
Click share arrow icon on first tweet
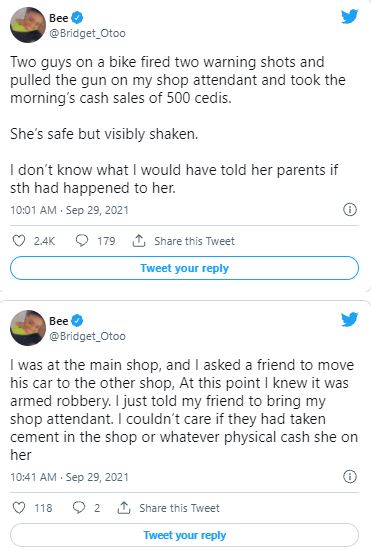pos(139,241)
